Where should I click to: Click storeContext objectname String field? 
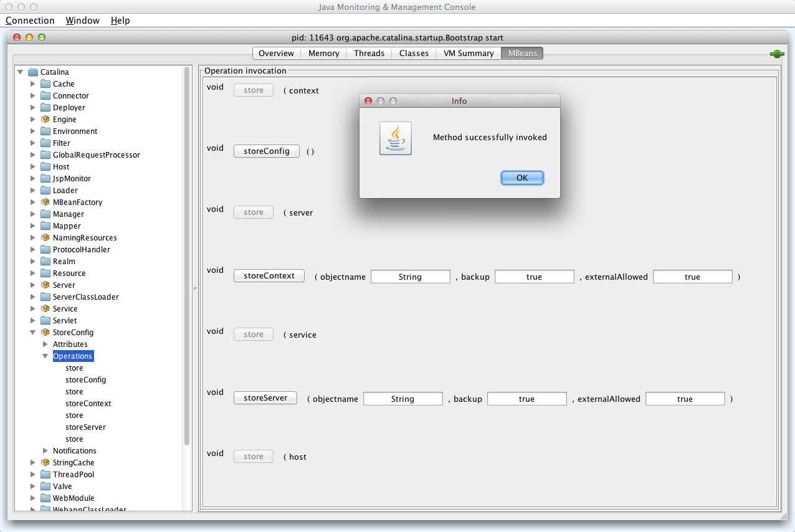(410, 277)
